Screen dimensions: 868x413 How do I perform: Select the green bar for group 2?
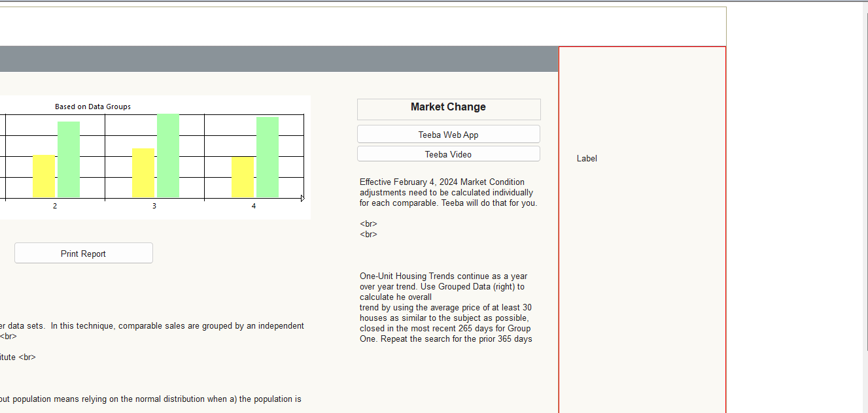(69, 159)
